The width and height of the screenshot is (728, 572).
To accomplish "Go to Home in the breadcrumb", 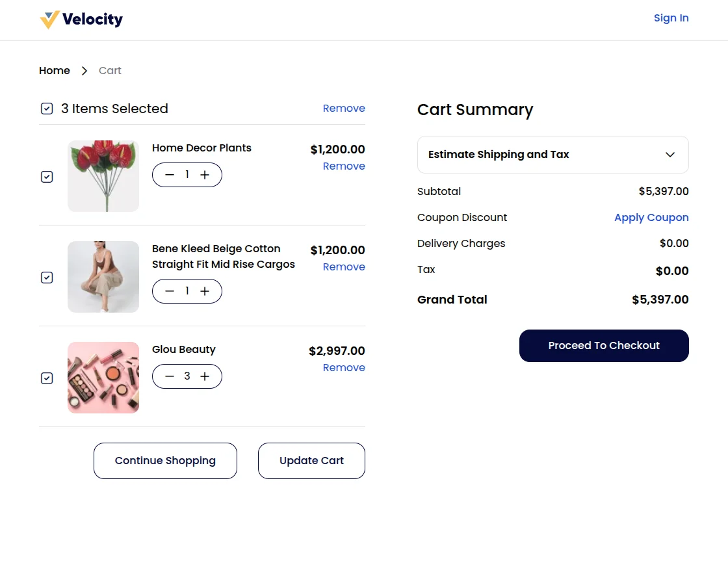I will click(x=55, y=71).
